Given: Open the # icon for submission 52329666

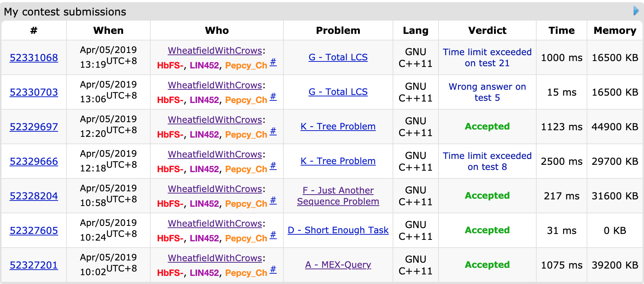Looking at the screenshot, I should pos(273,166).
